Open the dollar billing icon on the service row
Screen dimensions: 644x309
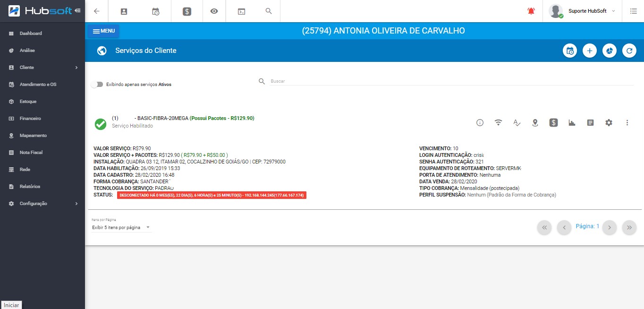[553, 123]
